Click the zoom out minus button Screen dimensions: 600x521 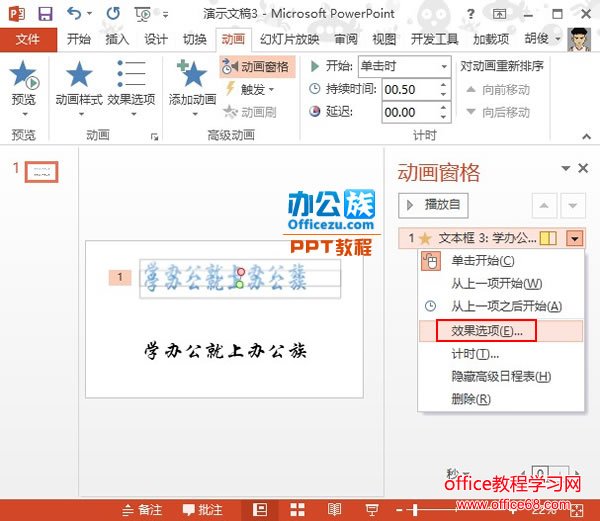pyautogui.click(x=399, y=510)
